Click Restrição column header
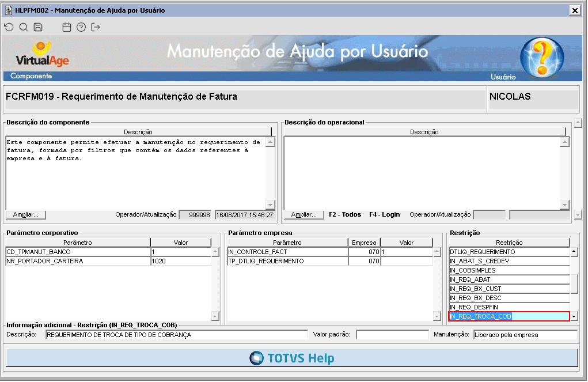This screenshot has width=588, height=382. pyautogui.click(x=509, y=243)
